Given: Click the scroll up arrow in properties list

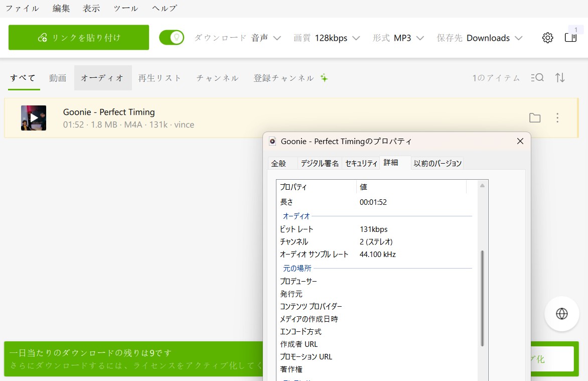Looking at the screenshot, I should pyautogui.click(x=482, y=185).
